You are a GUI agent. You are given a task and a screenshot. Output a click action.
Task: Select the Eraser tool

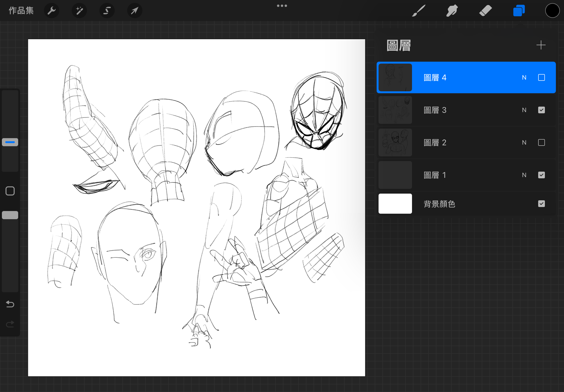pos(485,11)
